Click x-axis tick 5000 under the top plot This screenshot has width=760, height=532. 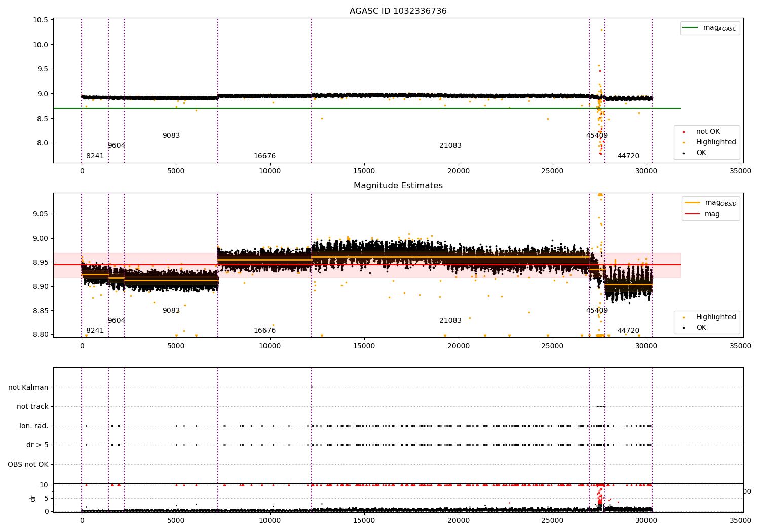pyautogui.click(x=176, y=171)
